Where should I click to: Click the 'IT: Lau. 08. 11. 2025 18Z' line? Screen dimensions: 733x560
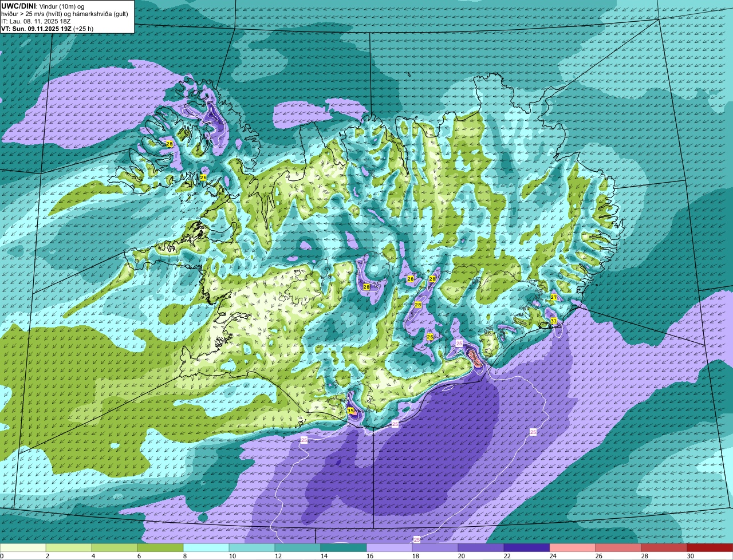point(36,21)
